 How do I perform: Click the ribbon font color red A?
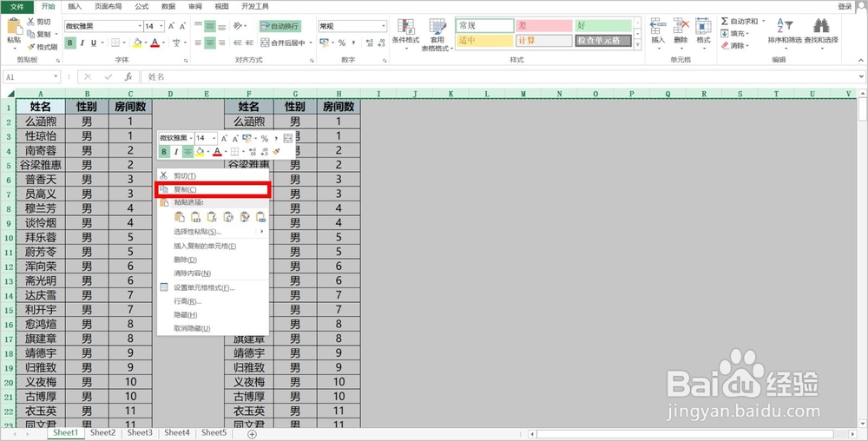(x=155, y=43)
